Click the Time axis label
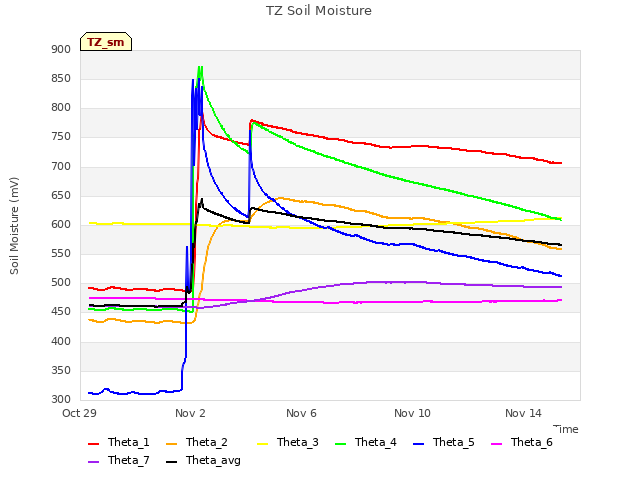Image resolution: width=640 pixels, height=480 pixels. pyautogui.click(x=566, y=429)
